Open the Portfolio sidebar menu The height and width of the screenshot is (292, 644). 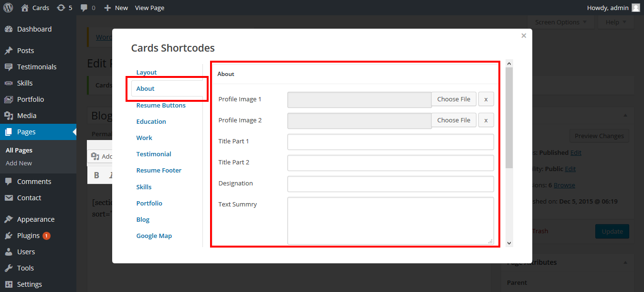click(30, 99)
